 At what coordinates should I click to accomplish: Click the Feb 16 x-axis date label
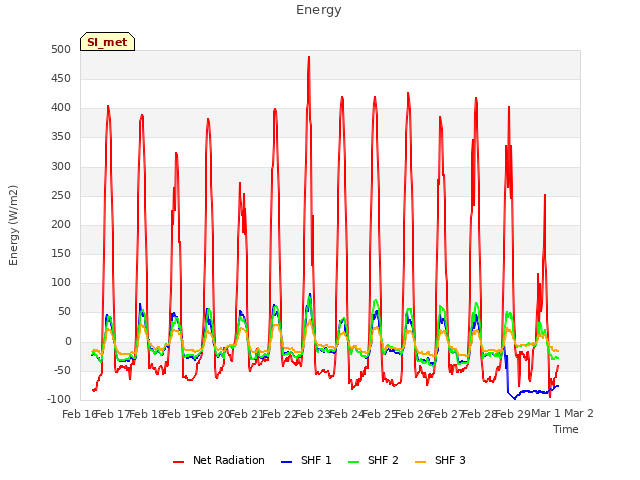coord(79,414)
